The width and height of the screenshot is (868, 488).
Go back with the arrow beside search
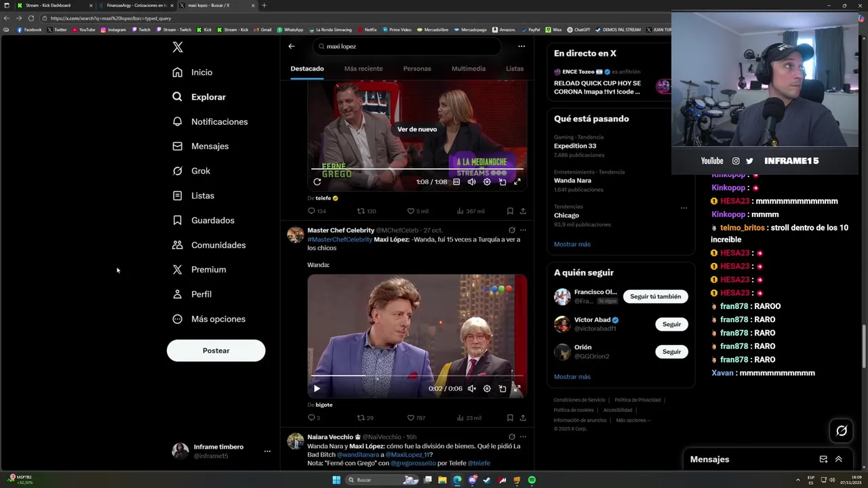(x=292, y=46)
